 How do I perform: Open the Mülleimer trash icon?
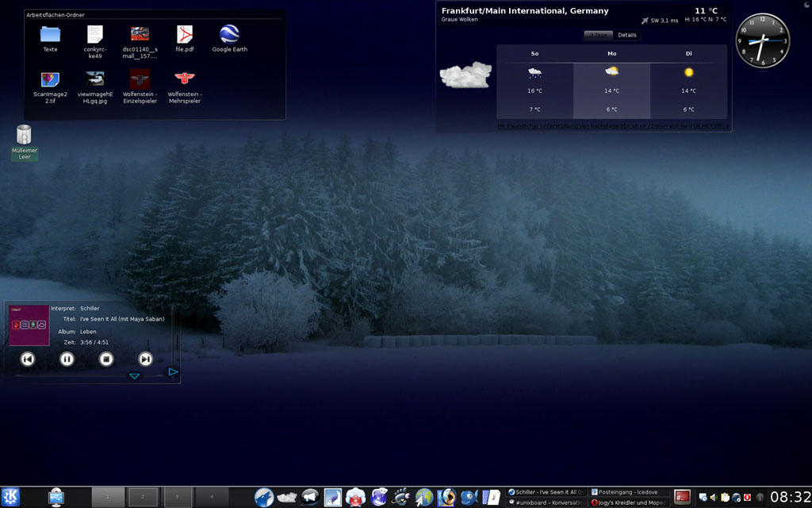24,135
